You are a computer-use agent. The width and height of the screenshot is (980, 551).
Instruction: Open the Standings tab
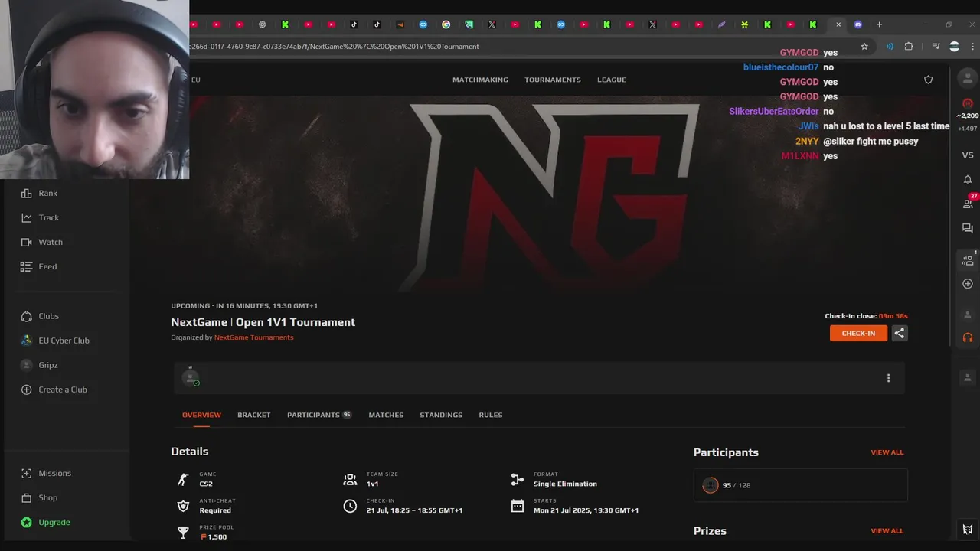tap(441, 415)
